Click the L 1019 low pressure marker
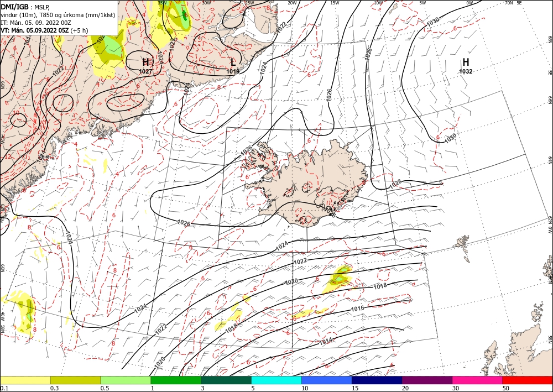 click(233, 66)
